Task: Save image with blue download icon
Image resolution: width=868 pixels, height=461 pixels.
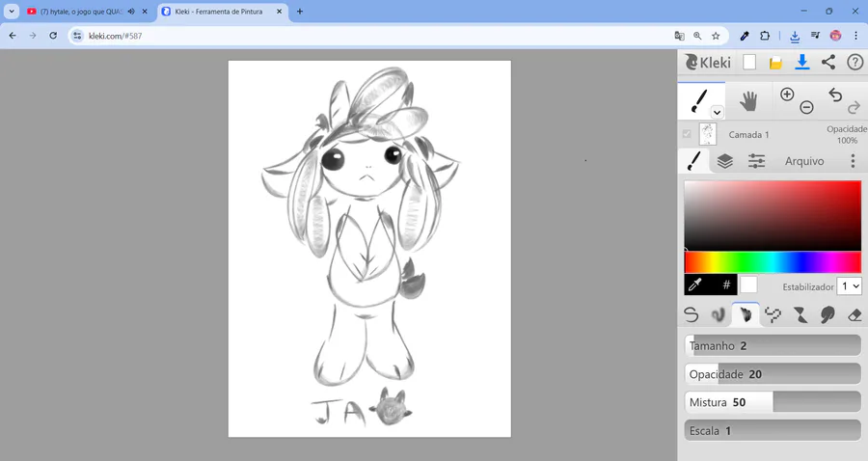Action: click(x=801, y=62)
